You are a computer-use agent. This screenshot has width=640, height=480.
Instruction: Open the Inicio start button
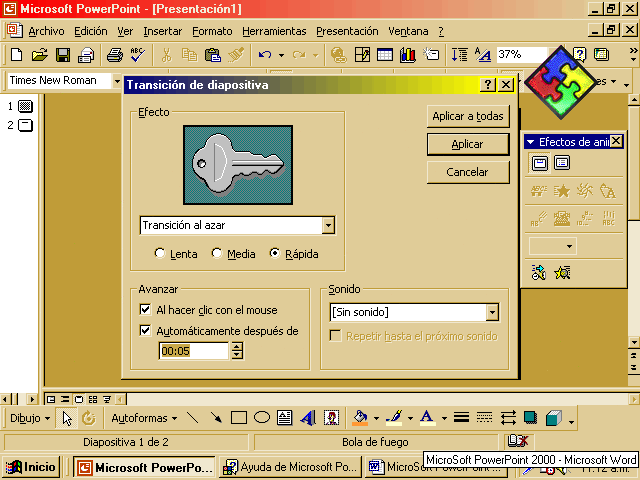tap(31, 467)
